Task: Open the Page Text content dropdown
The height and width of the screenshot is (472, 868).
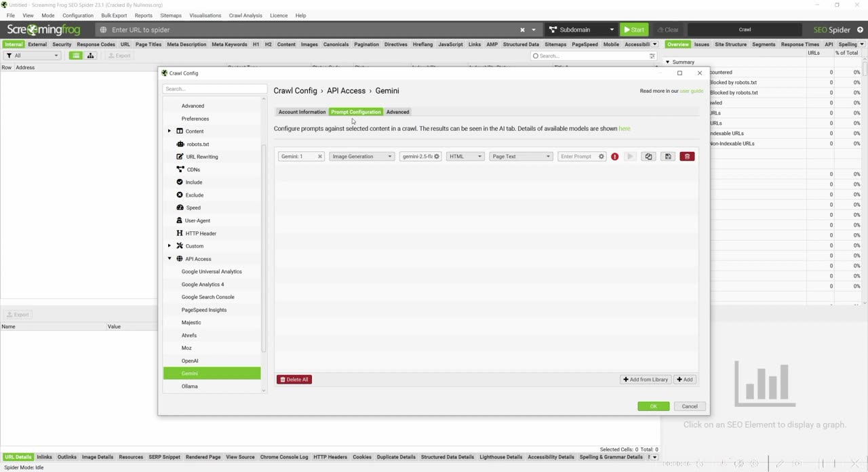Action: pyautogui.click(x=521, y=157)
